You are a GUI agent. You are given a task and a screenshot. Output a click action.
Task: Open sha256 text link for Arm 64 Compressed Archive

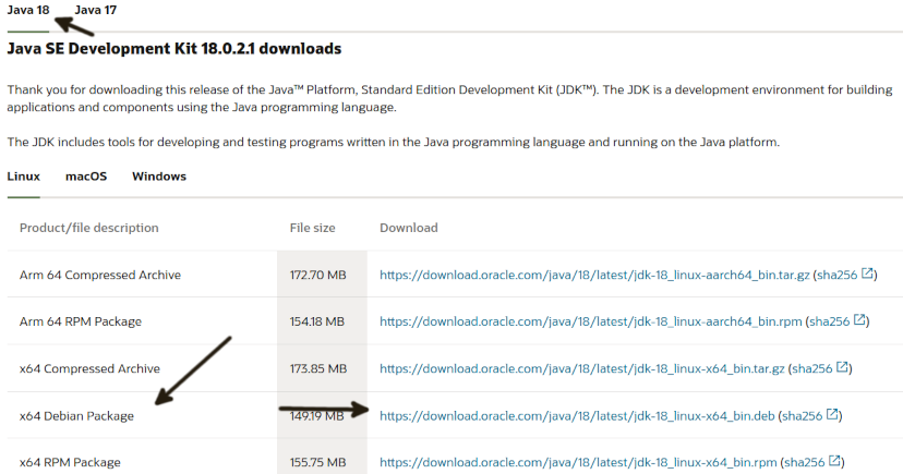(x=837, y=275)
